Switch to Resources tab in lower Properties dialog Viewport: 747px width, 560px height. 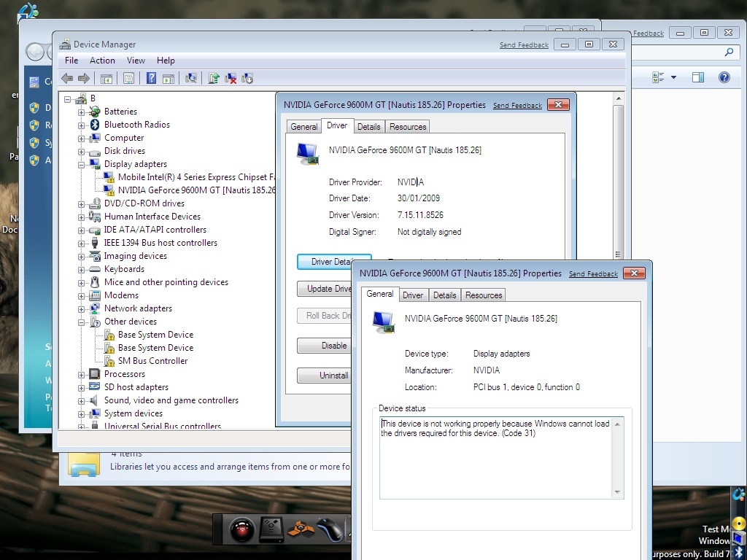pos(484,295)
